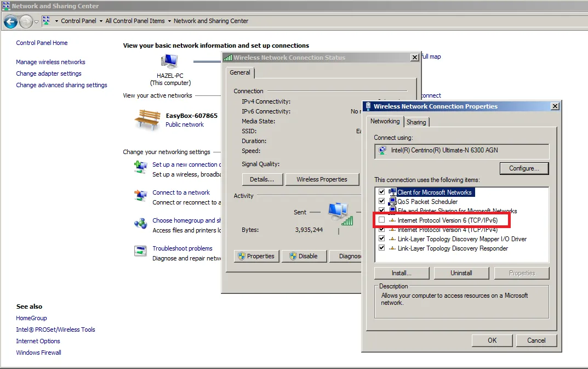588x369 pixels.
Task: Click the activity network computers icon
Action: 340,214
